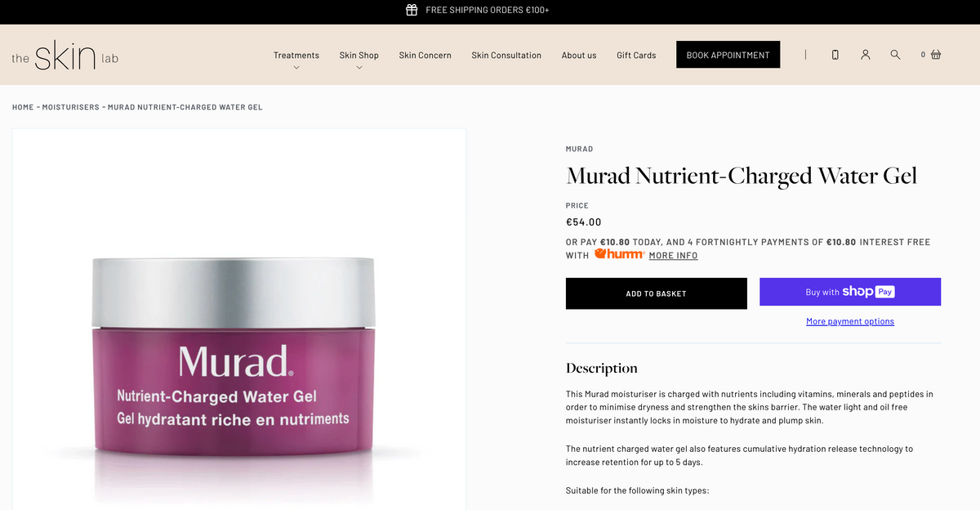Buy with Shop Pay
Viewport: 980px width, 510px height.
tap(850, 292)
